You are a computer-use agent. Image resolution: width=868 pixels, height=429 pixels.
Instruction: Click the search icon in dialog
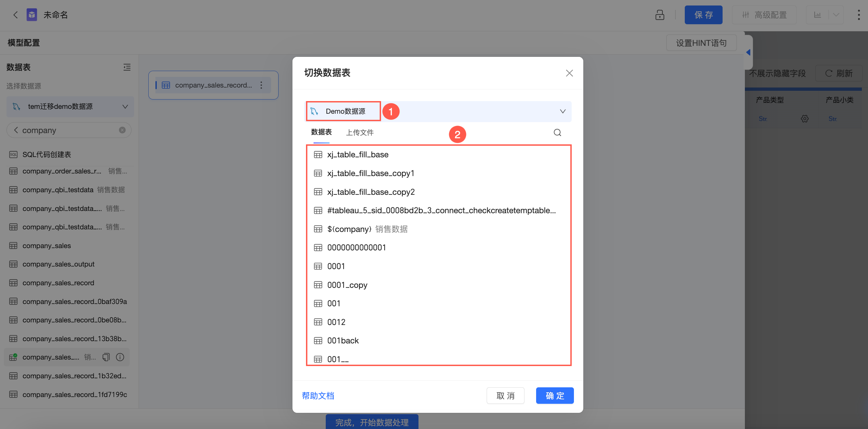(x=557, y=132)
